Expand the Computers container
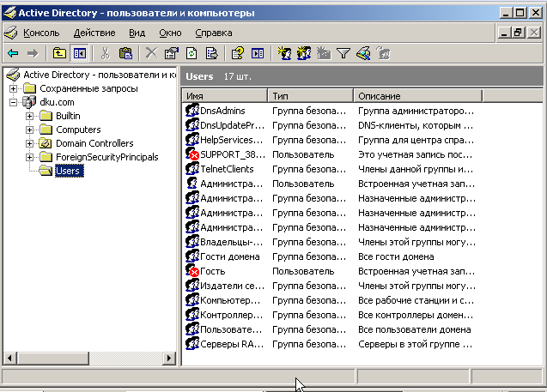The height and width of the screenshot is (392, 547). click(30, 130)
